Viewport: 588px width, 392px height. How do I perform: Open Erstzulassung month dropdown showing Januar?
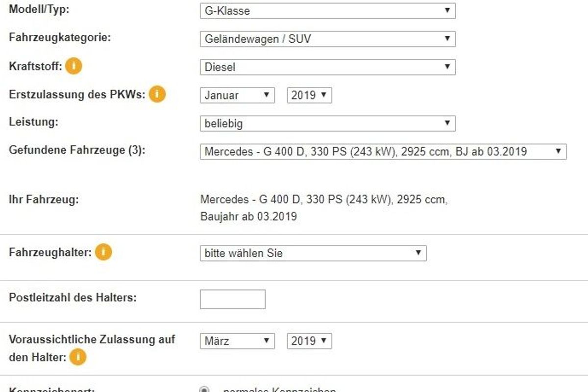237,96
